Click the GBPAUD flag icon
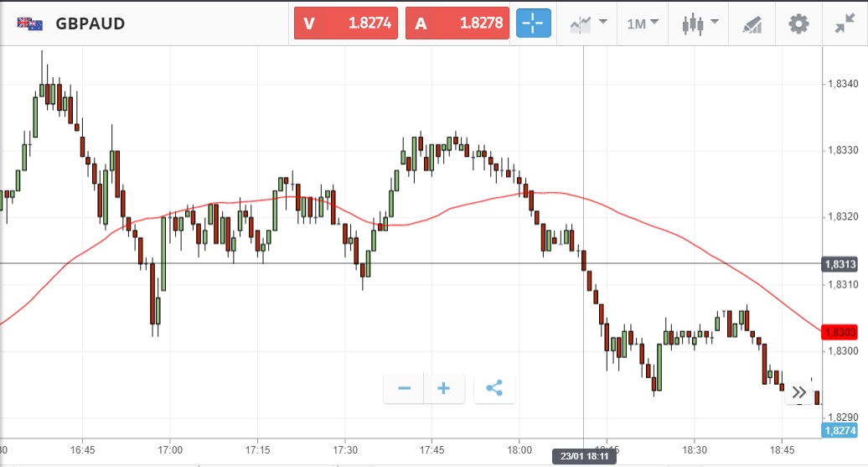The image size is (868, 467). [30, 23]
